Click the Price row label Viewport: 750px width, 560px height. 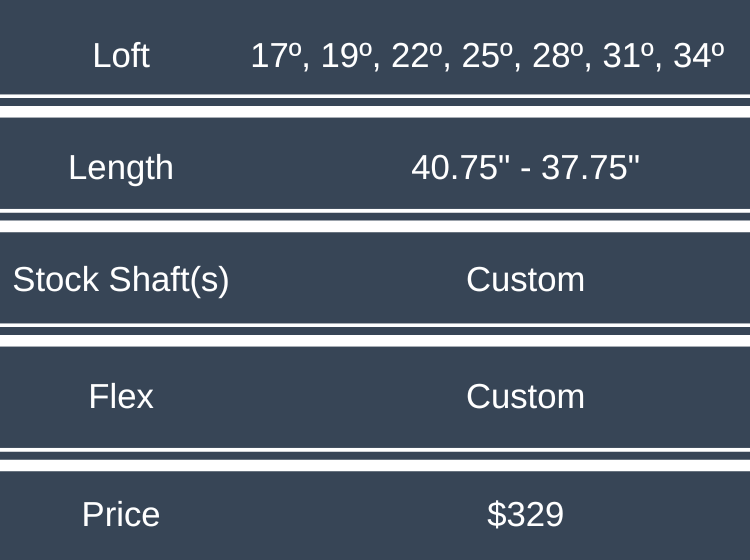coord(121,514)
